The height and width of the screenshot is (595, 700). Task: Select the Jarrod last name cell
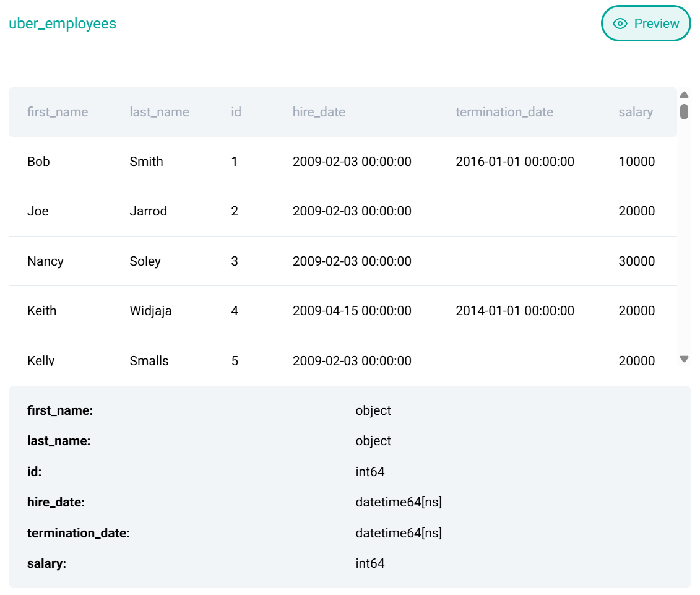click(148, 211)
